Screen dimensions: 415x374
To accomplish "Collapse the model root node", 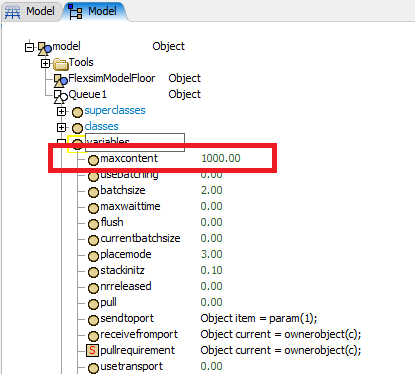I will click(x=29, y=47).
